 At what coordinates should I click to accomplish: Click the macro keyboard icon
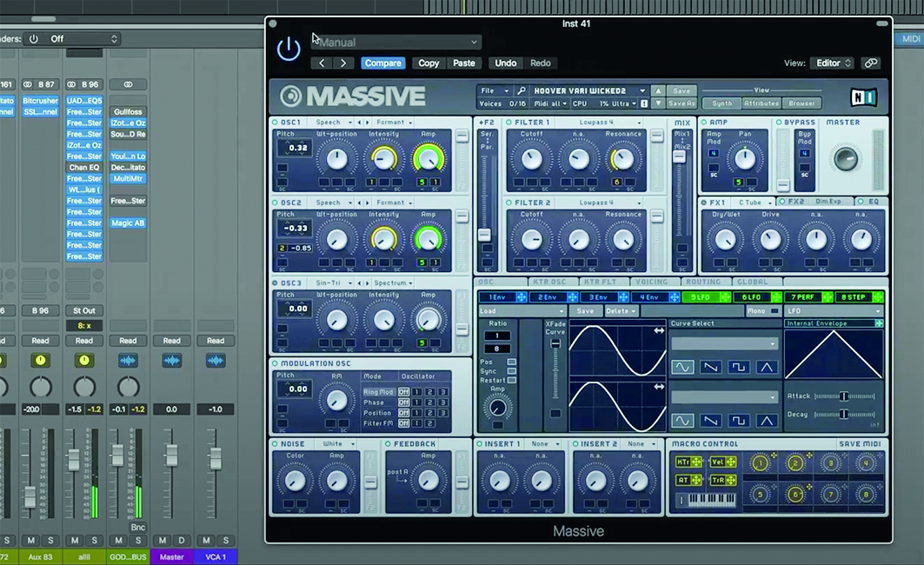(x=707, y=500)
